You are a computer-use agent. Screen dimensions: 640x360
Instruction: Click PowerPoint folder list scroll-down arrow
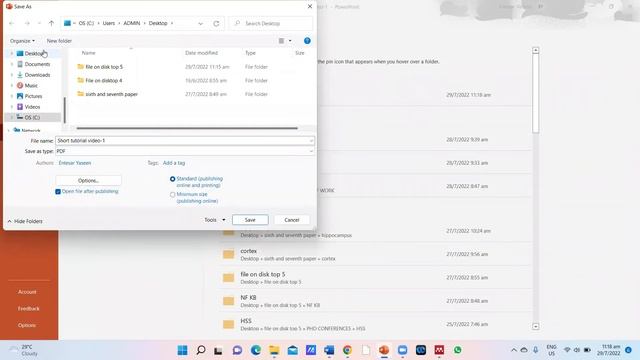pyautogui.click(x=536, y=327)
